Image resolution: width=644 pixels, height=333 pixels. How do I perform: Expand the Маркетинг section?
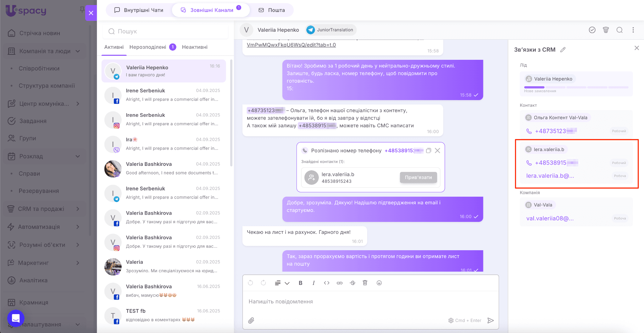pyautogui.click(x=78, y=262)
